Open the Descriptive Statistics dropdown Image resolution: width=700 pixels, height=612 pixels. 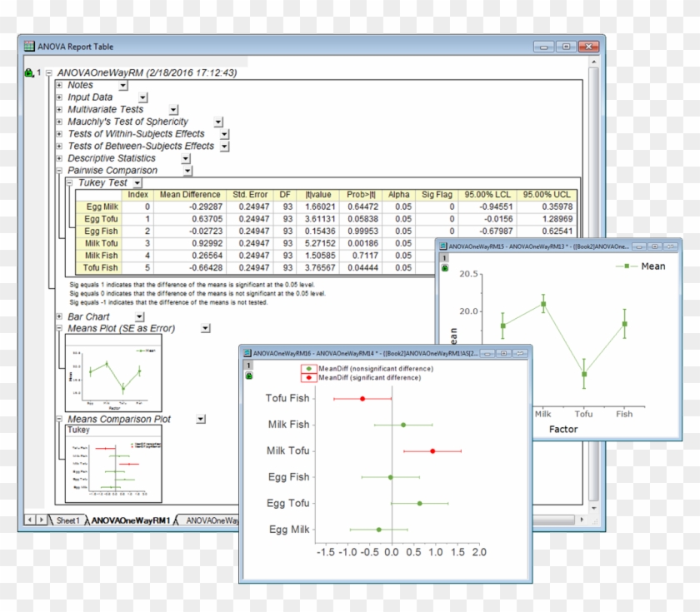click(185, 158)
